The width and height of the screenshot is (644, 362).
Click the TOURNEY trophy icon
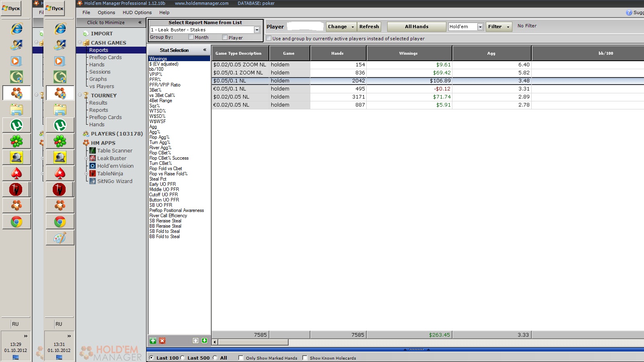pyautogui.click(x=86, y=95)
